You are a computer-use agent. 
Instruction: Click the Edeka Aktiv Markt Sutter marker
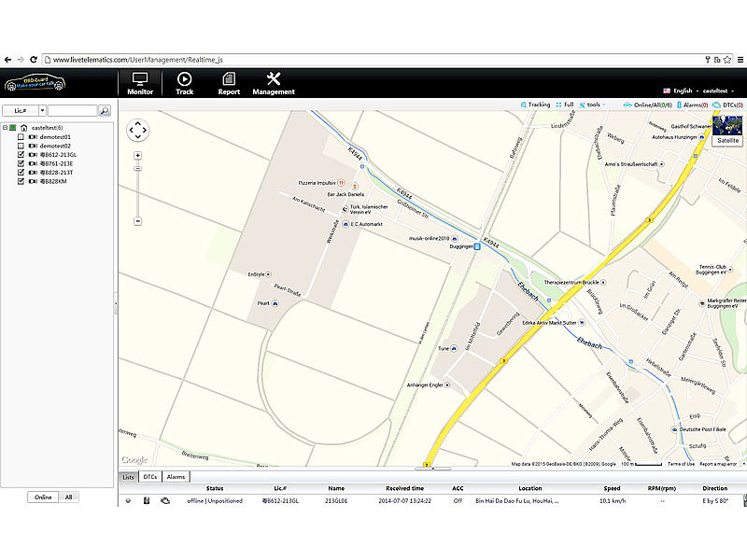point(582,323)
